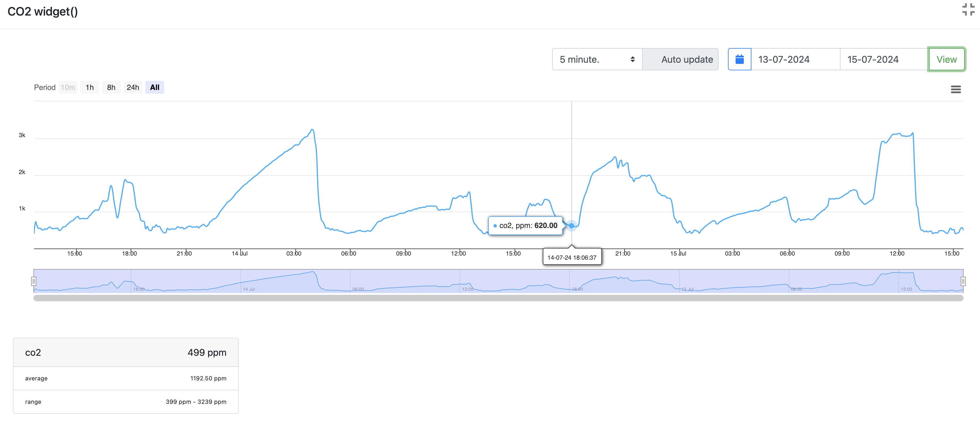This screenshot has width=980, height=422.
Task: Click the 'co2' card header label
Action: 33,352
